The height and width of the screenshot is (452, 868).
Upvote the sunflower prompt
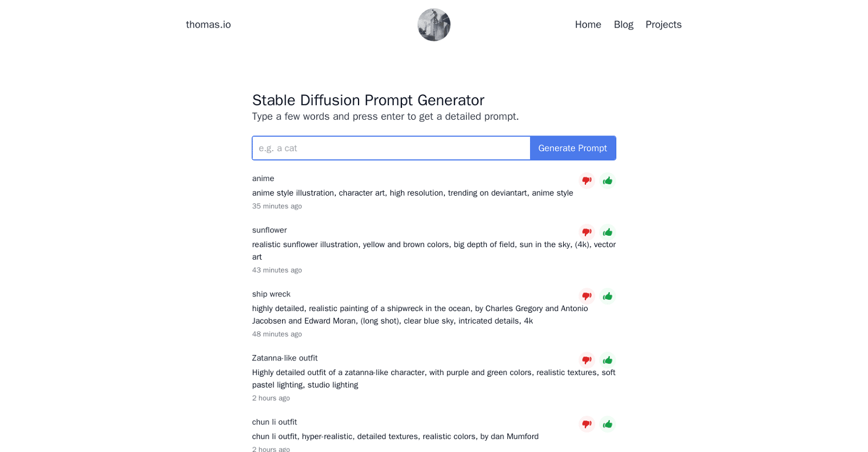[607, 232]
